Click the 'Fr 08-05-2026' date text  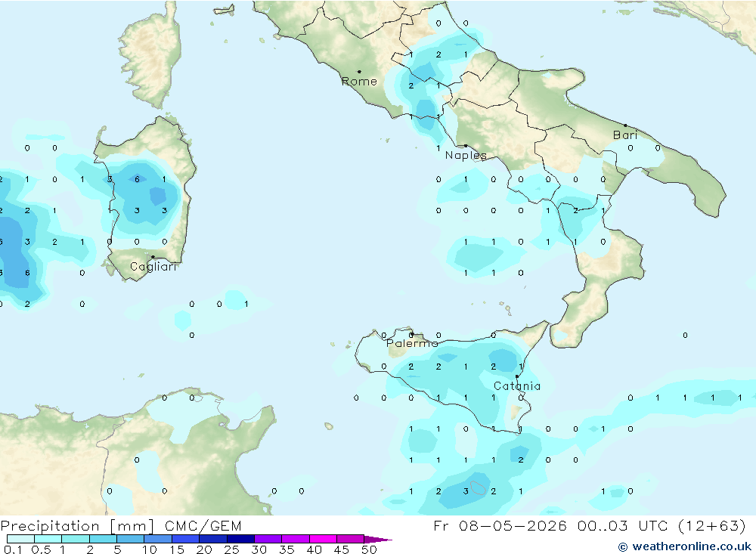500,525
